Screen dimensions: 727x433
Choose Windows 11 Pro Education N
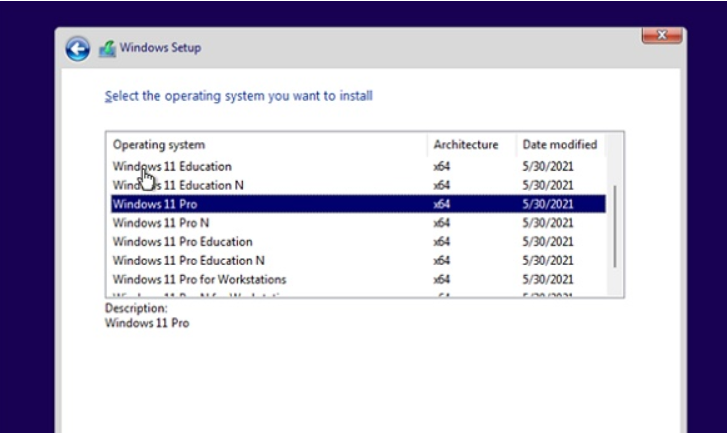188,261
